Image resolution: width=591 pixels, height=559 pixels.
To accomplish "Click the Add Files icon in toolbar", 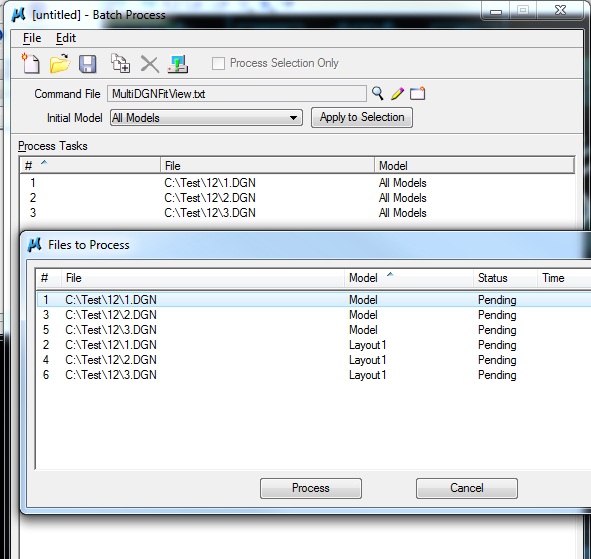I will pos(121,63).
